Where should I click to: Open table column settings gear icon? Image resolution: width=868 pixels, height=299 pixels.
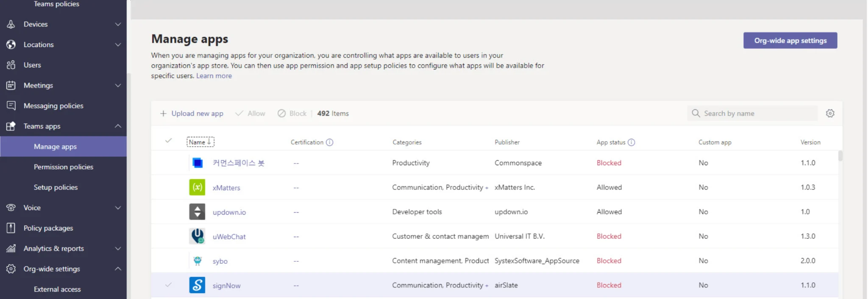click(830, 113)
